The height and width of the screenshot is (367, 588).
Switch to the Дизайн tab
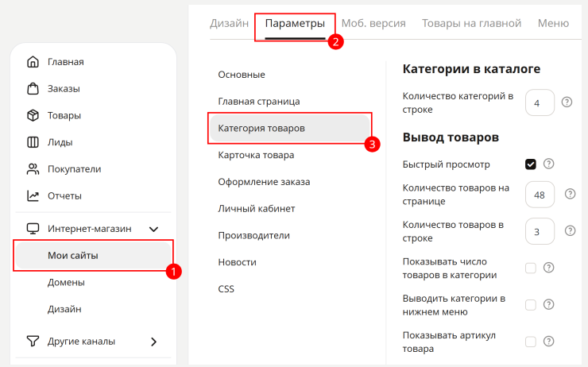(x=229, y=23)
